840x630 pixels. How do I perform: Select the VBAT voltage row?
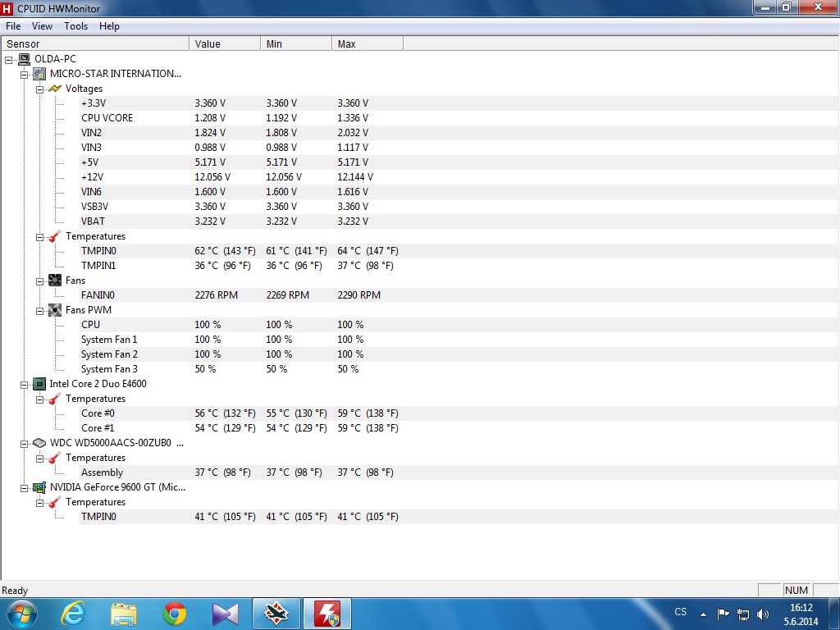tap(459, 221)
